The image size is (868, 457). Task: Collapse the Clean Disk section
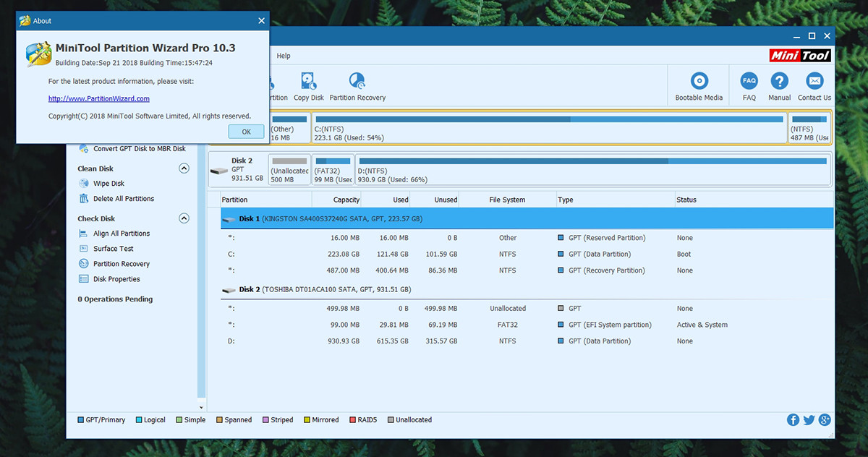[x=184, y=168]
